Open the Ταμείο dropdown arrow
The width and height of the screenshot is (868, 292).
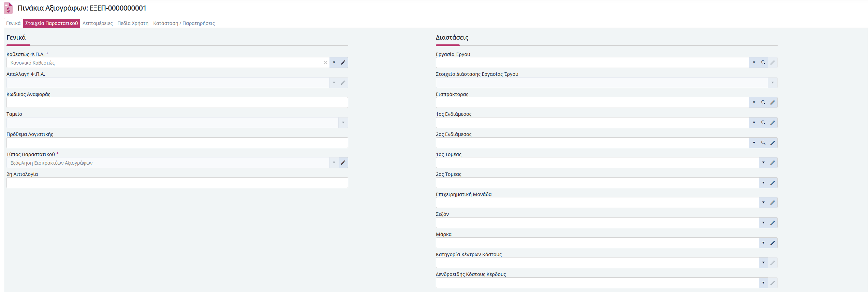pyautogui.click(x=343, y=123)
